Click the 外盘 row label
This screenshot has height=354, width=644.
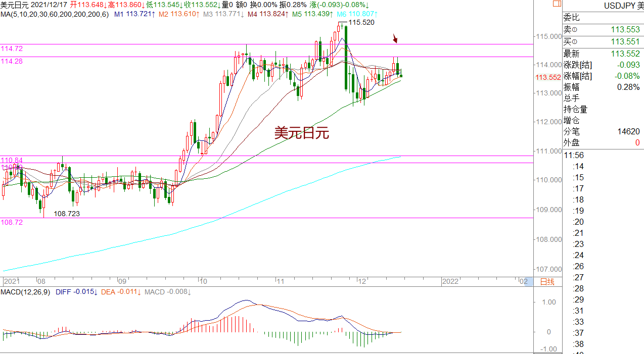pos(572,143)
